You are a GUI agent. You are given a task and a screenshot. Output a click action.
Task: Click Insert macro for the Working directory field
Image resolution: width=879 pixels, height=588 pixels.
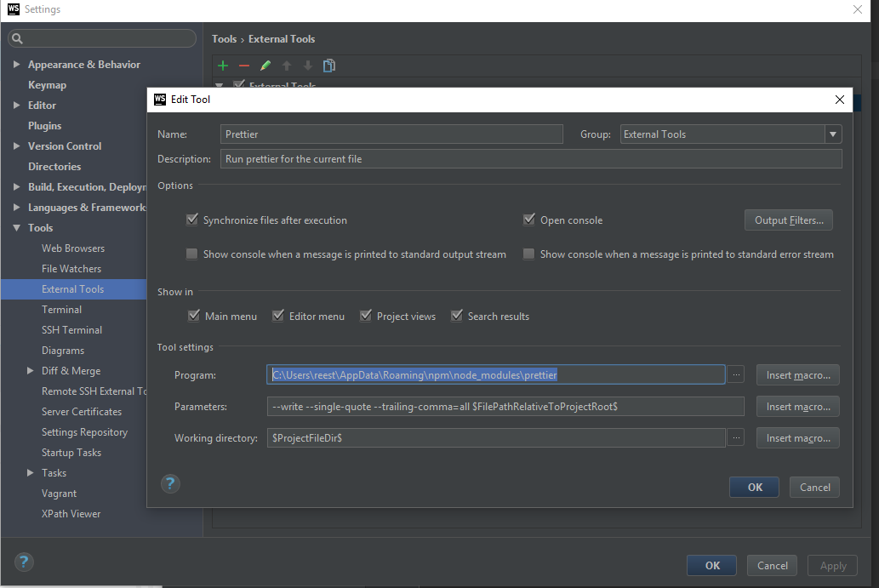(798, 437)
